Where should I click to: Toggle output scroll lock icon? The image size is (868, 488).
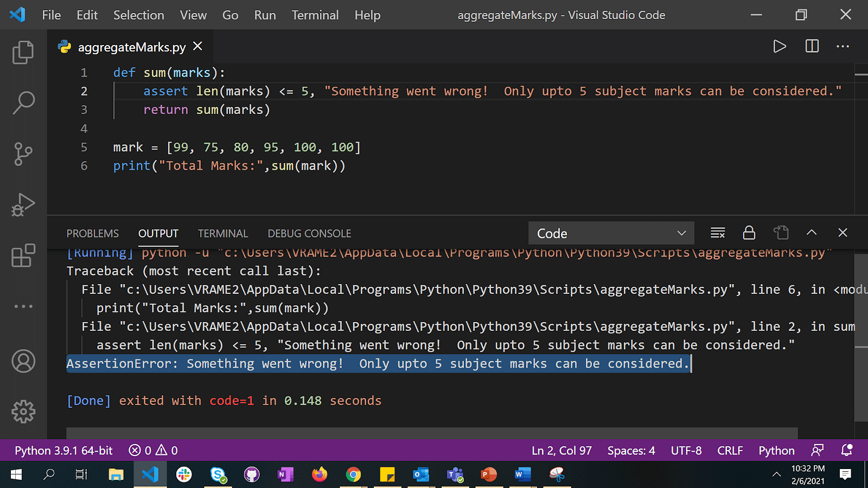749,233
